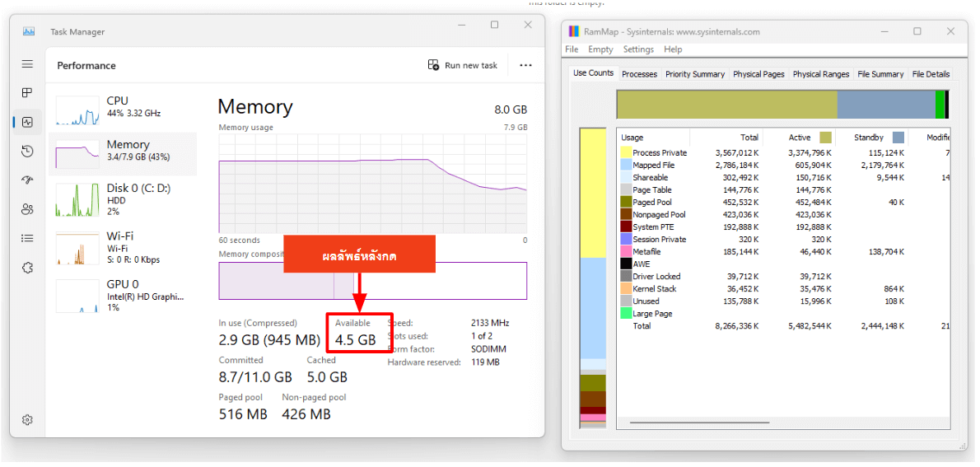Open the Task Manager hamburger navigation menu

27,63
